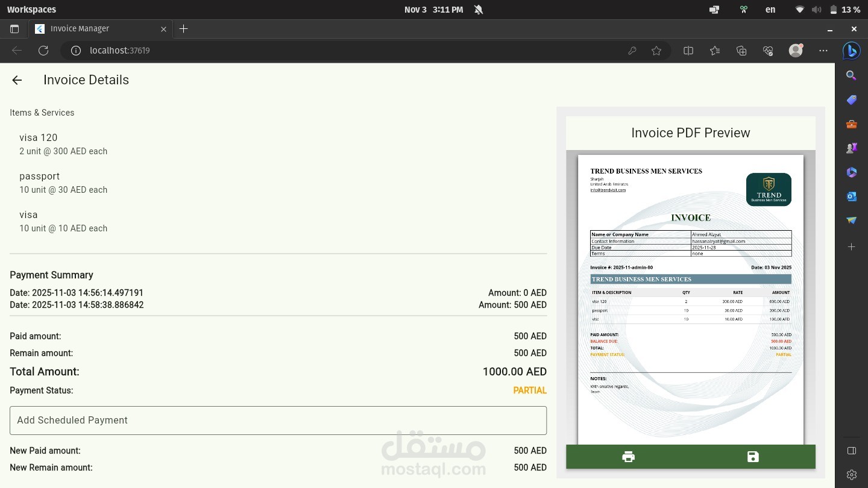Screen dimensions: 868x488
Task: Open the Nov 3 clock panel
Action: 433,10
